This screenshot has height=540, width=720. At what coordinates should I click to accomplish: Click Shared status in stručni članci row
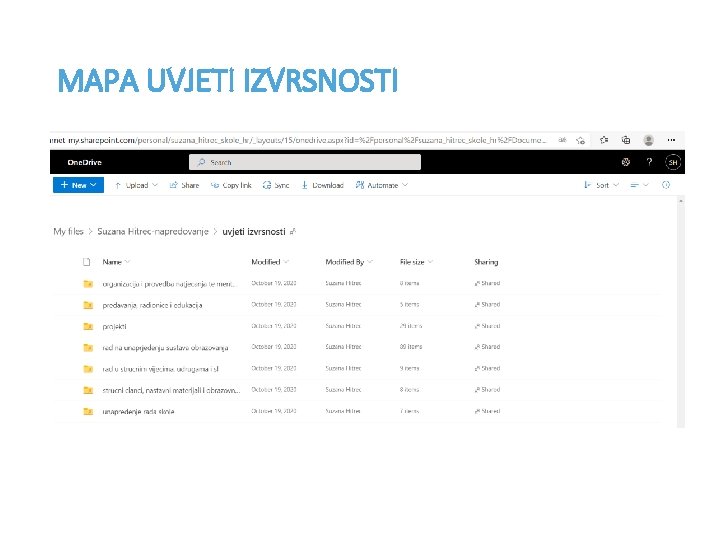(487, 389)
